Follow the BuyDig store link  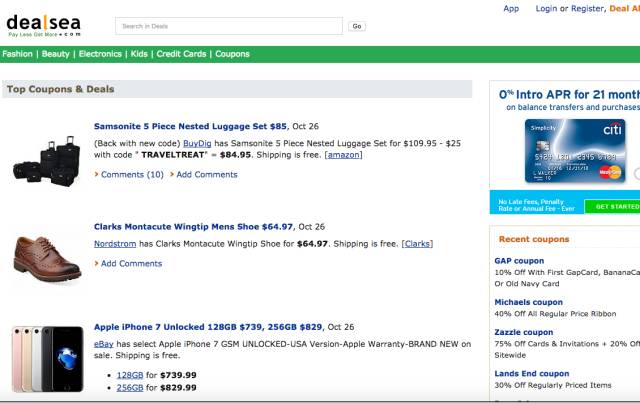[x=197, y=143]
